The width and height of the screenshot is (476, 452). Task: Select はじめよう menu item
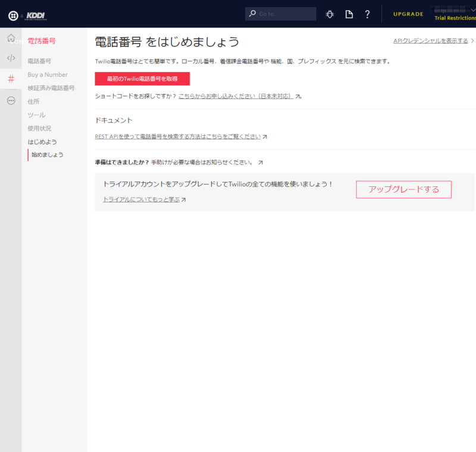click(x=42, y=142)
